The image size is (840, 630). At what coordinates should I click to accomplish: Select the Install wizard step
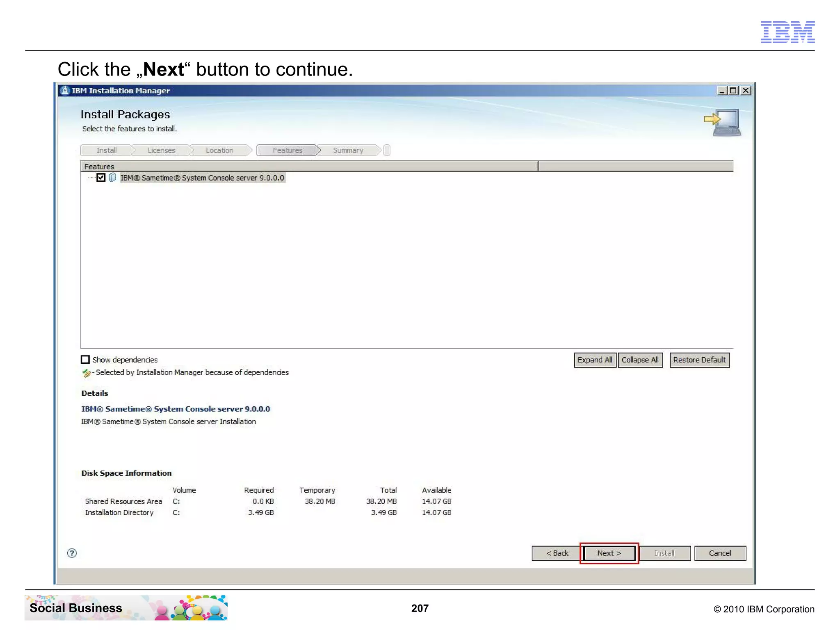[107, 150]
